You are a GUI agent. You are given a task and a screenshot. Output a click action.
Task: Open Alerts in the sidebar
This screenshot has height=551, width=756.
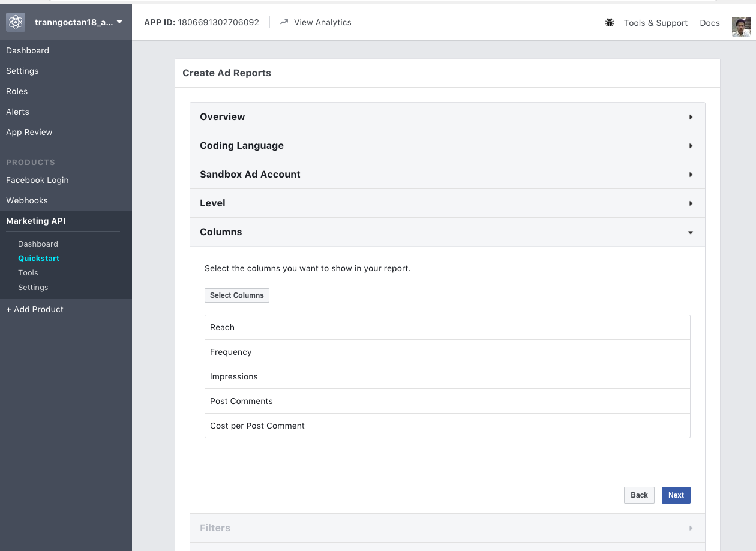pyautogui.click(x=17, y=112)
